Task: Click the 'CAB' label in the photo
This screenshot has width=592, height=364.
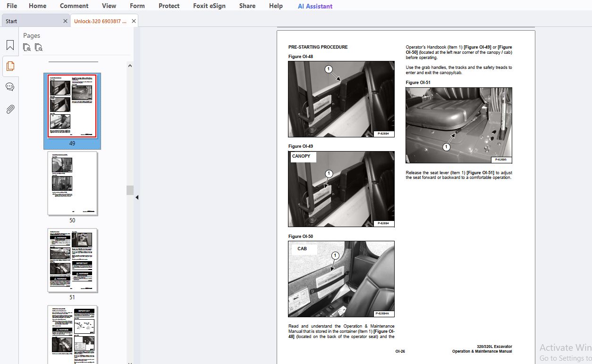Action: pyautogui.click(x=302, y=248)
